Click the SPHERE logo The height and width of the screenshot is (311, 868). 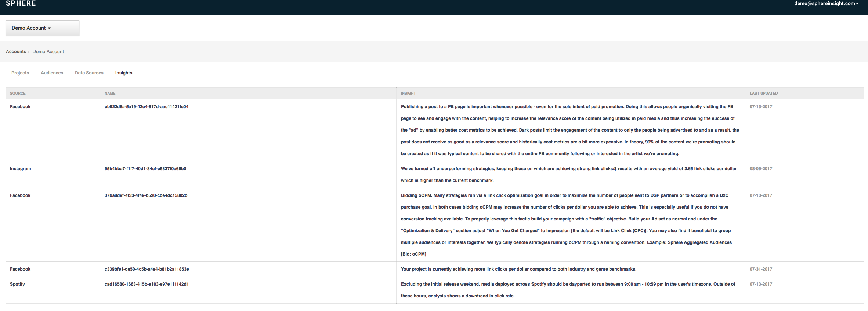[21, 3]
